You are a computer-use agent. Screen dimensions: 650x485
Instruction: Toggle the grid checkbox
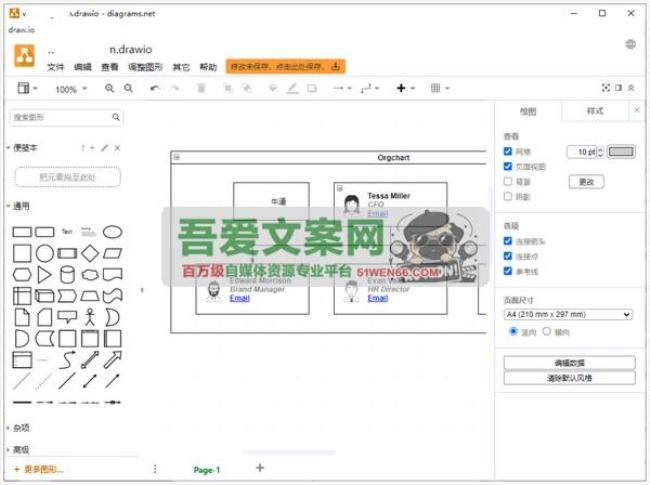pyautogui.click(x=508, y=151)
